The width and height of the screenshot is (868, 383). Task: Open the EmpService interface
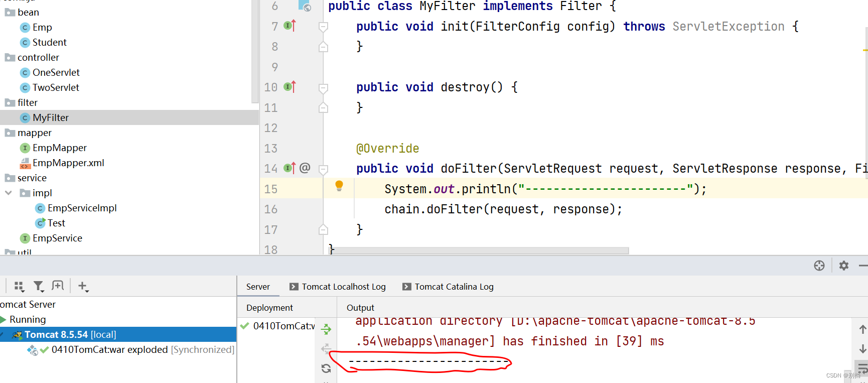point(57,238)
